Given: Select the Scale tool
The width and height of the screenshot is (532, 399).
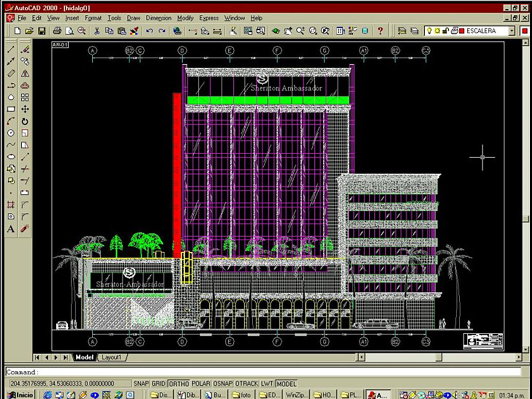Looking at the screenshot, I should pyautogui.click(x=25, y=133).
